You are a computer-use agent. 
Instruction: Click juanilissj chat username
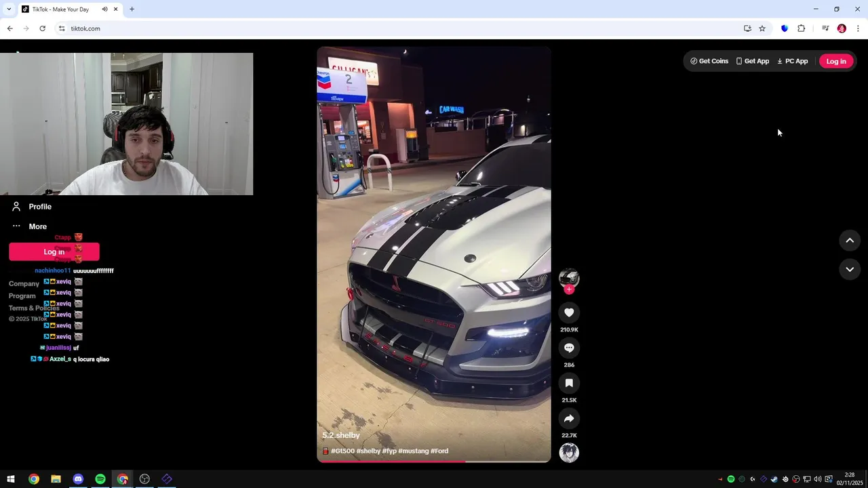pyautogui.click(x=58, y=348)
